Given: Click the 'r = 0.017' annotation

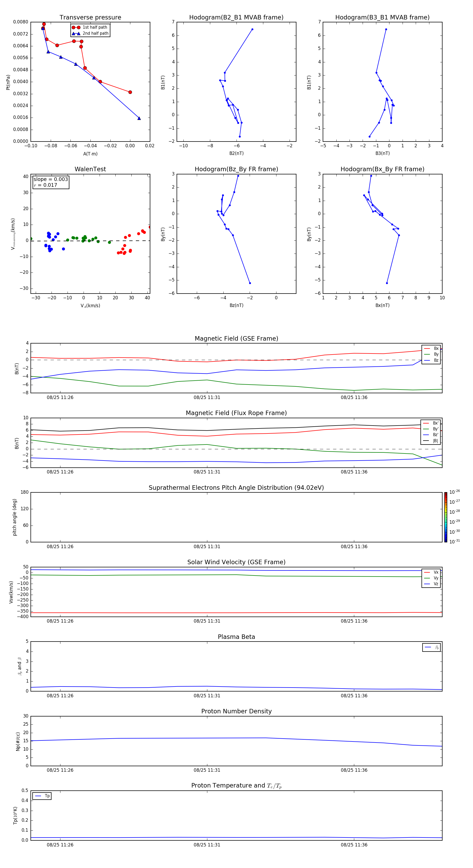Looking at the screenshot, I should (45, 185).
